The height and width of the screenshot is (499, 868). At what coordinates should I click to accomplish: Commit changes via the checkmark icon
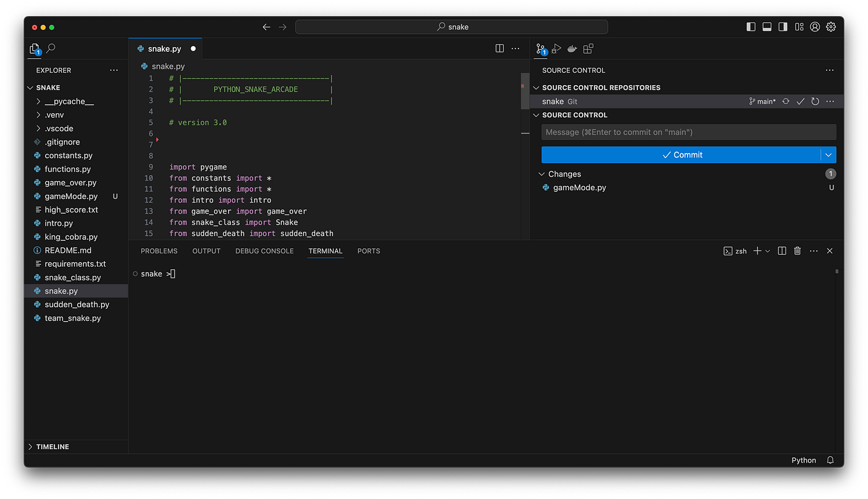coord(800,100)
